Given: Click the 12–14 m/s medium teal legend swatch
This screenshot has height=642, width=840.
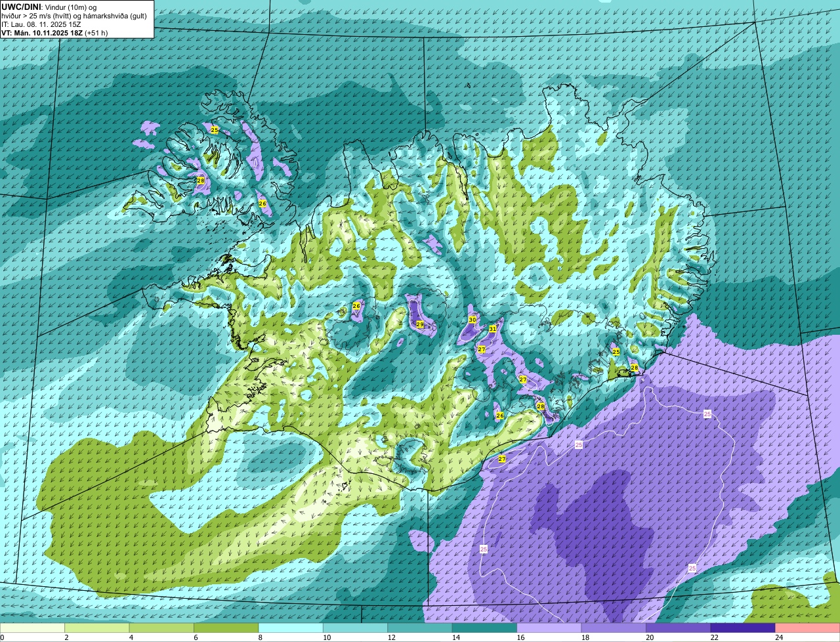Looking at the screenshot, I should [x=420, y=628].
